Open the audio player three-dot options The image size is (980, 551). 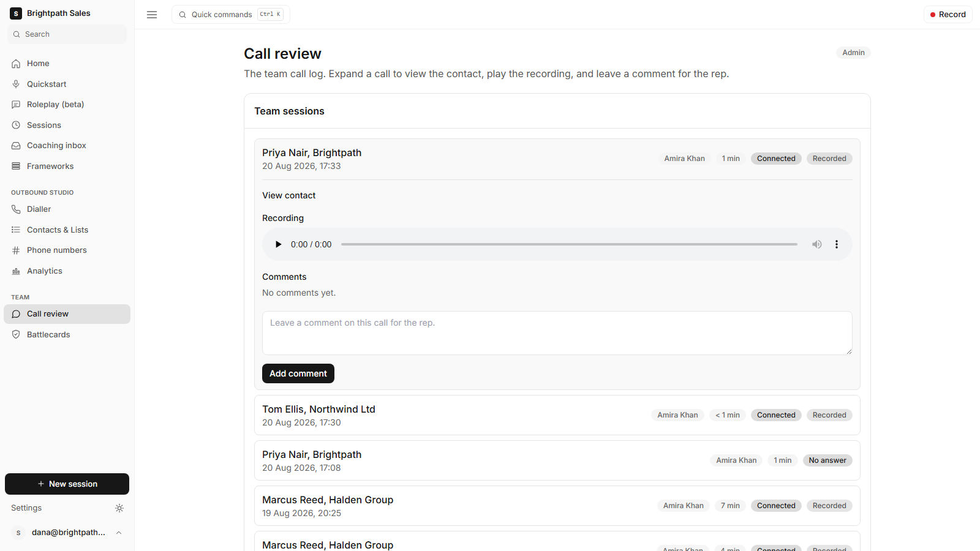[837, 244]
